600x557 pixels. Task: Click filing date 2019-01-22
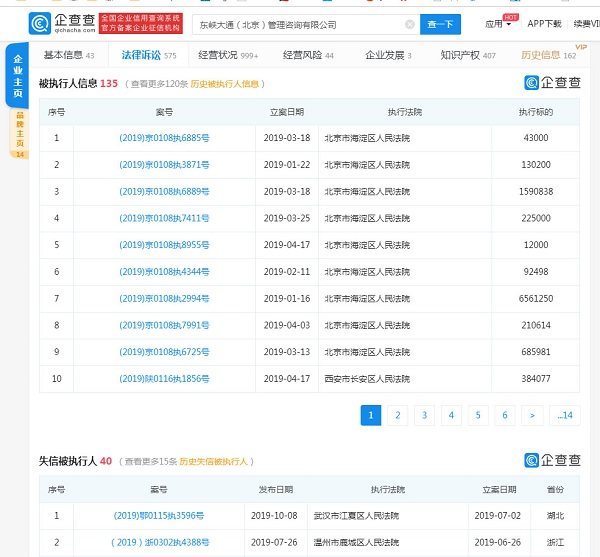287,165
